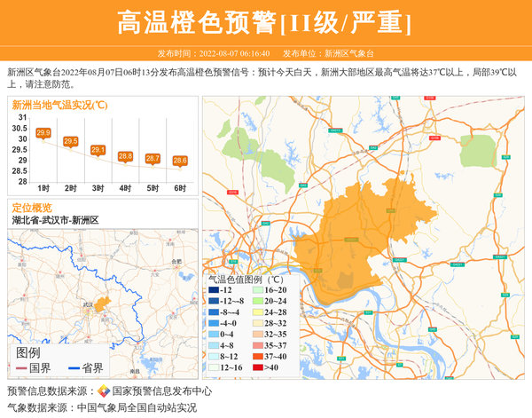The width and height of the screenshot is (532, 418).
Task: Click the 28.6 temperature marker at 6时
Action: click(x=180, y=161)
